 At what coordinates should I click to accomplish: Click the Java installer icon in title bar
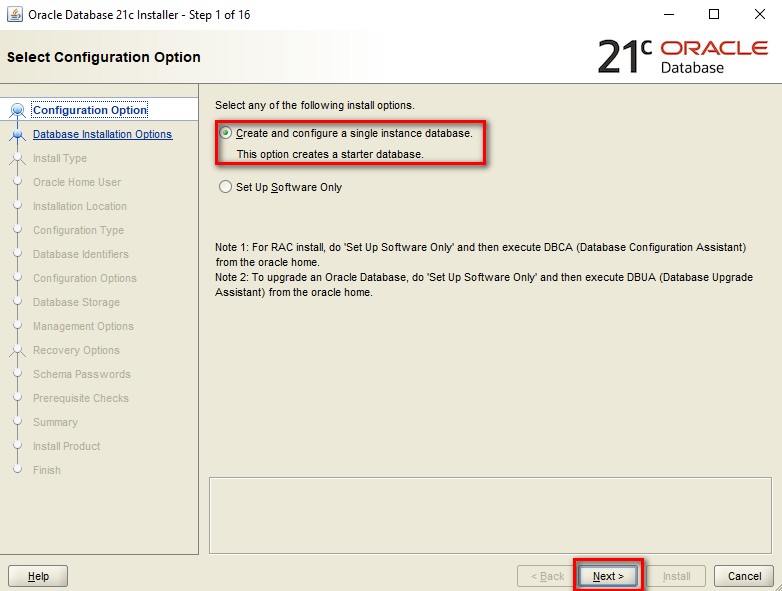14,14
